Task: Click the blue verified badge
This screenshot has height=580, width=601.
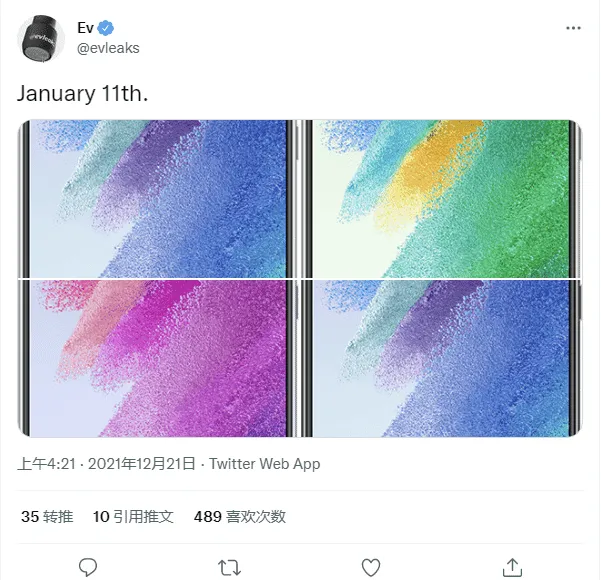Action: [x=105, y=28]
